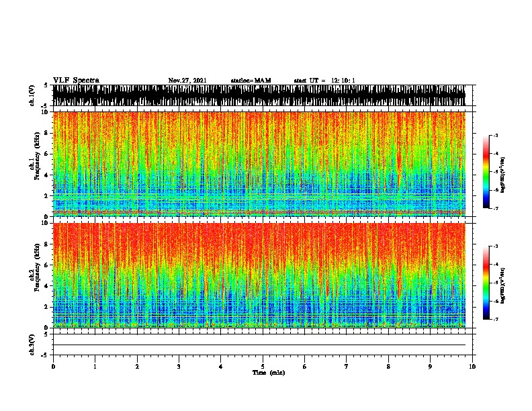This screenshot has width=532, height=411.
Task: Click the '-3' label on ch.1 colorbar
Action: 496,136
